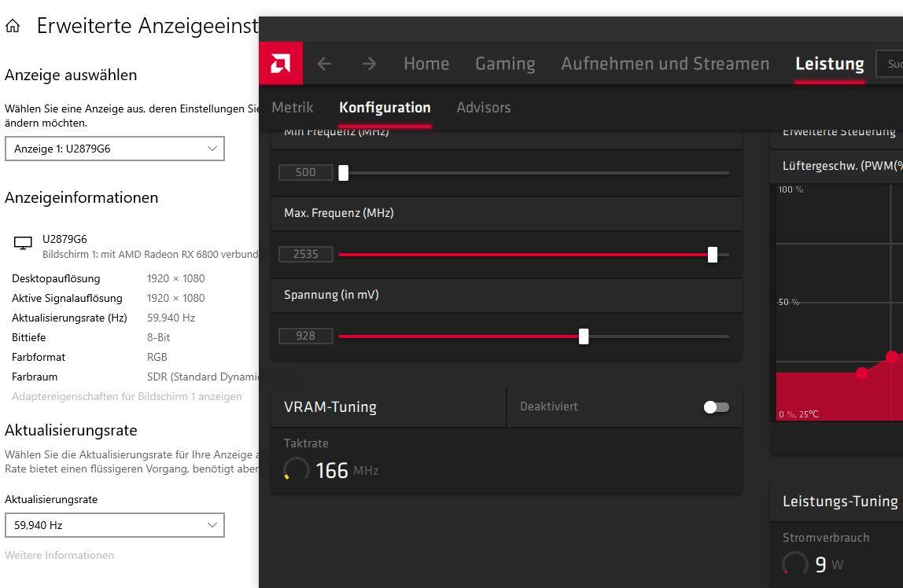Click the Weitere Informationen link

click(59, 555)
